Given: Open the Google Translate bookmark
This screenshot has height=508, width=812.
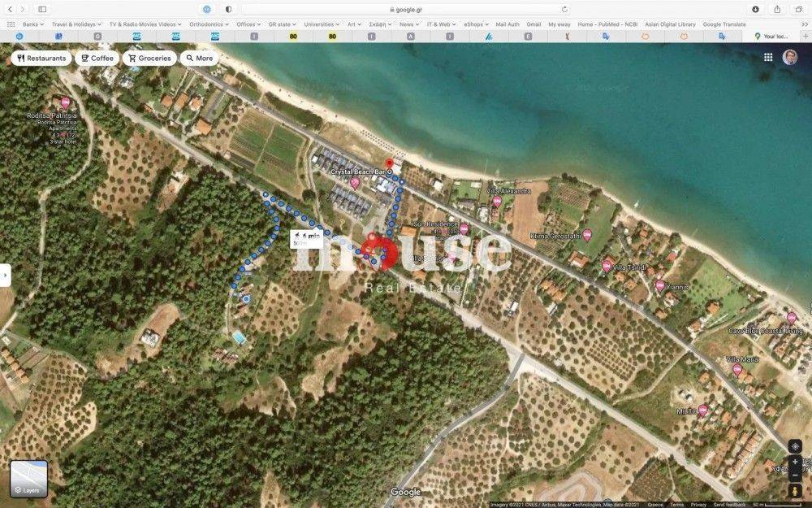Looking at the screenshot, I should [723, 24].
